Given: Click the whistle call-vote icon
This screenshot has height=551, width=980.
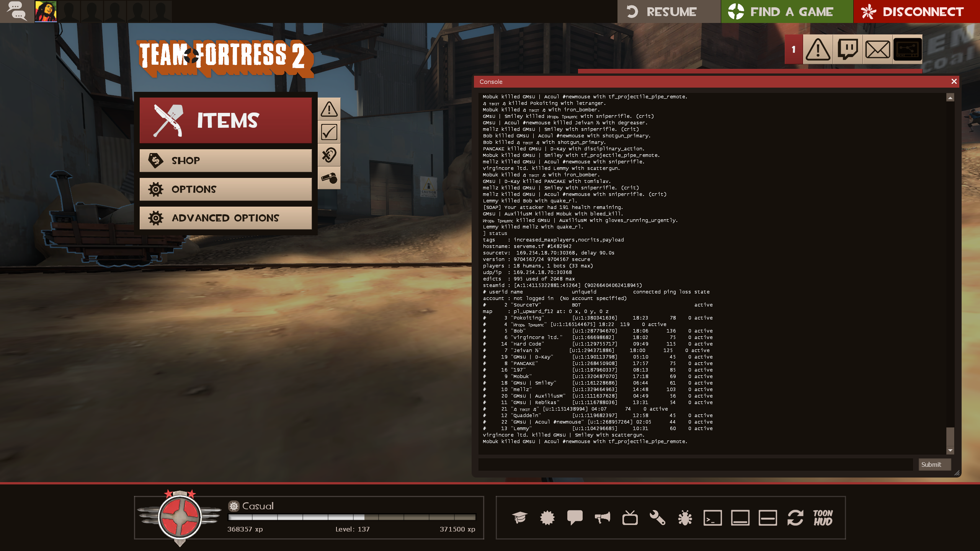Looking at the screenshot, I should coord(329,178).
